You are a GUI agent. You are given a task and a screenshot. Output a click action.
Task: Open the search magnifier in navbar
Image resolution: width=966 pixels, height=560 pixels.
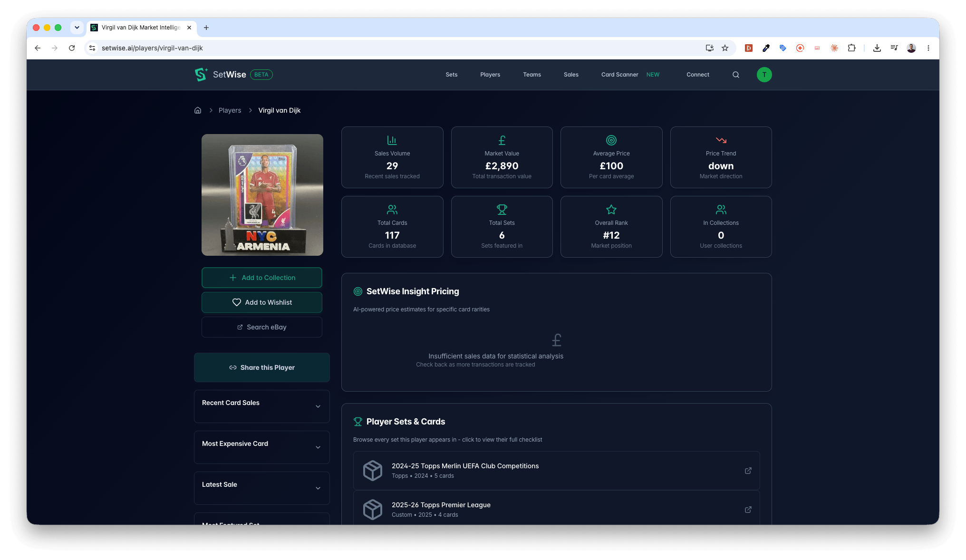[x=736, y=75]
